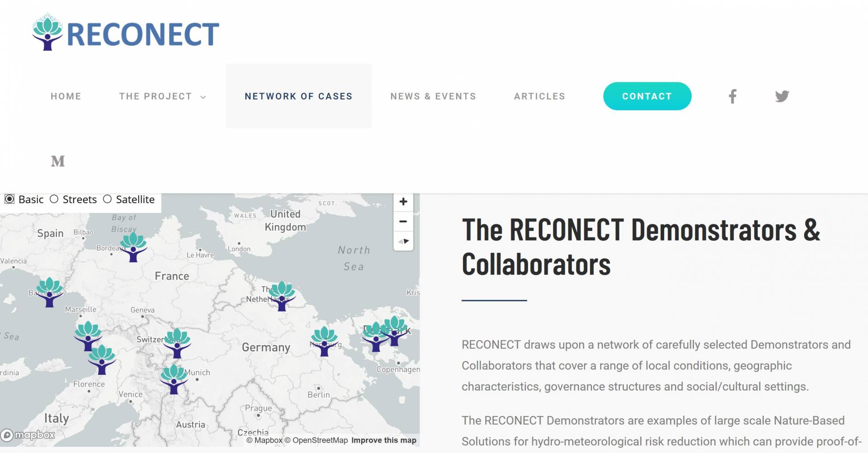The image size is (868, 453).
Task: Click the London label on map
Action: click(x=239, y=249)
